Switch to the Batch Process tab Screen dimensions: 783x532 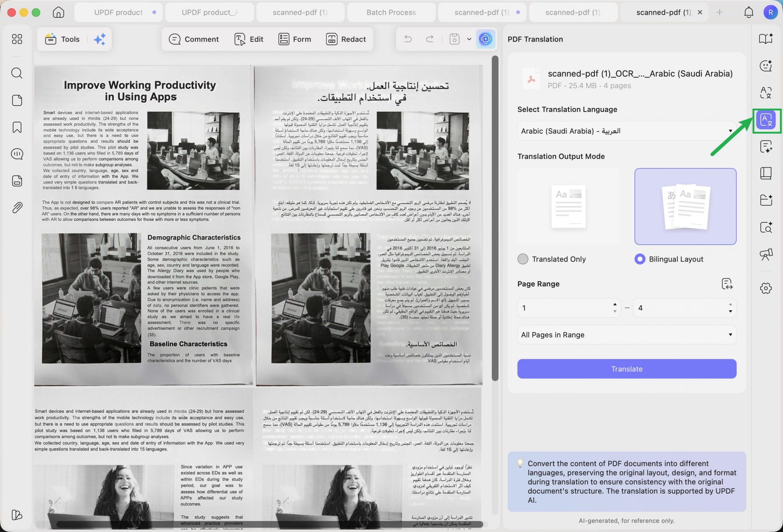pyautogui.click(x=391, y=13)
